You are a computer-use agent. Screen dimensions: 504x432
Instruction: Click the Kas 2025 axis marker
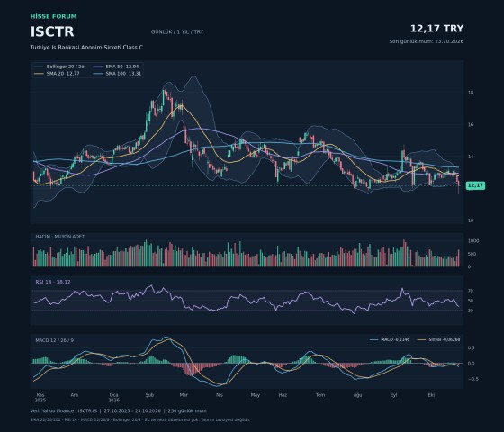pos(40,398)
